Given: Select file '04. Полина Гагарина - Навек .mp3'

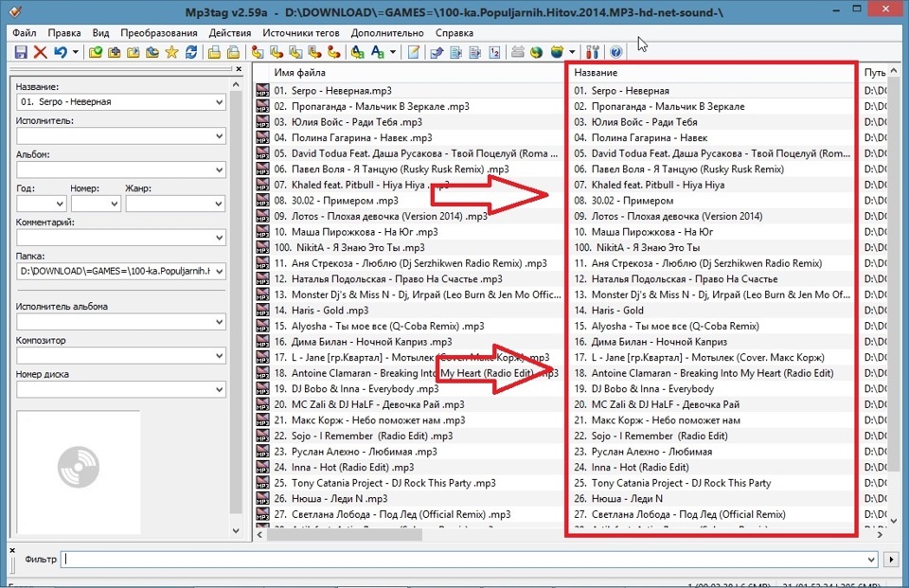Looking at the screenshot, I should (353, 138).
